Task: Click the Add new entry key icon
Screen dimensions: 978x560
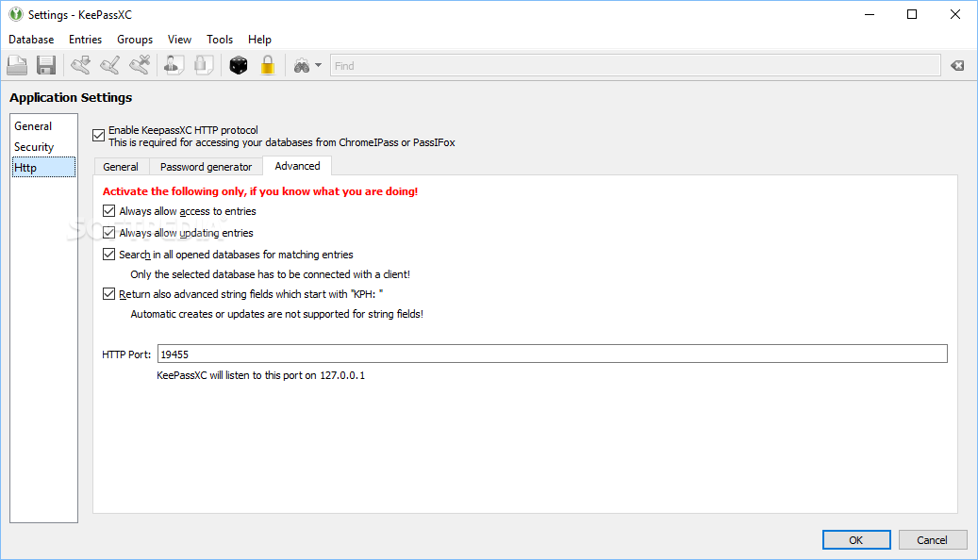Action: click(x=80, y=65)
